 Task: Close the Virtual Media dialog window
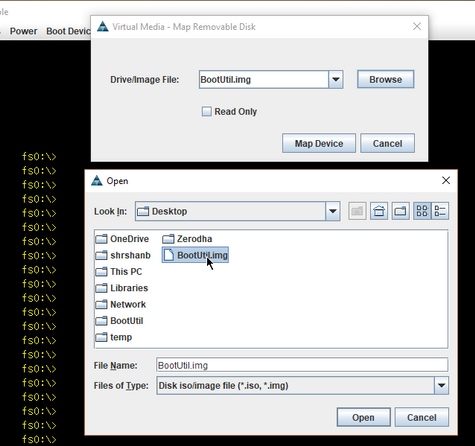(x=417, y=26)
